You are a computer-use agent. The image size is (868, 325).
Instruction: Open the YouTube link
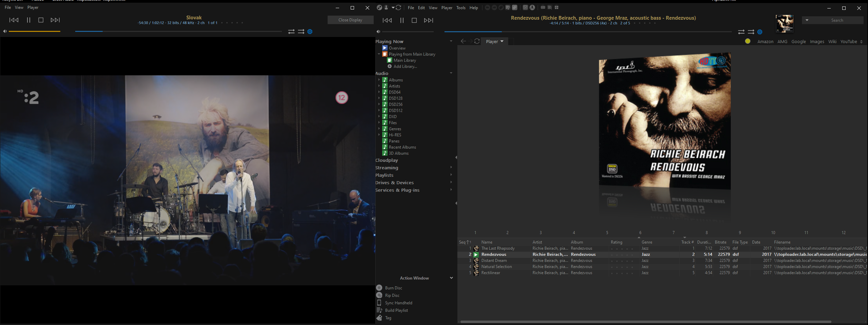(x=849, y=41)
